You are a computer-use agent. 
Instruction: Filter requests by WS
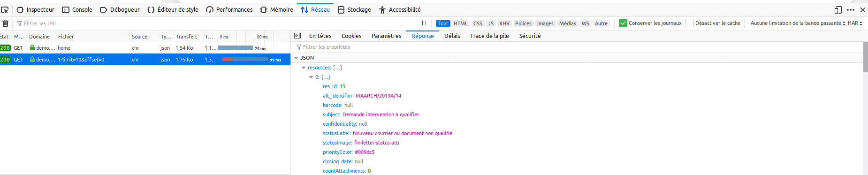coord(586,23)
